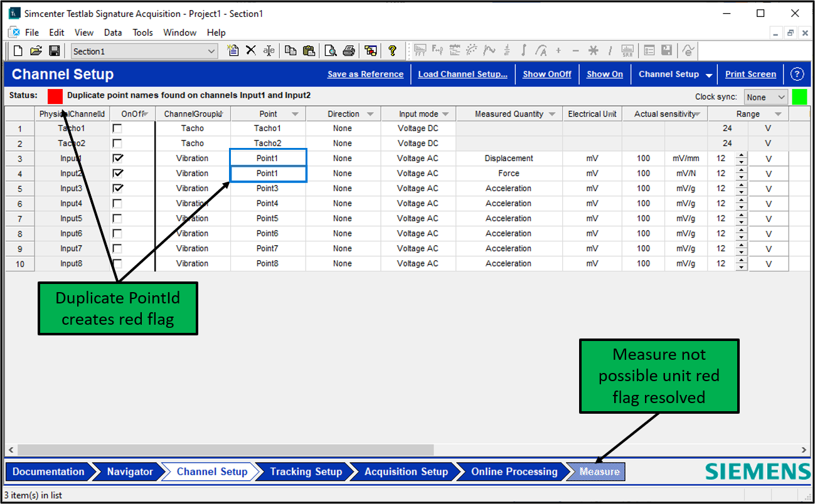Open the Tools menu

pos(142,33)
